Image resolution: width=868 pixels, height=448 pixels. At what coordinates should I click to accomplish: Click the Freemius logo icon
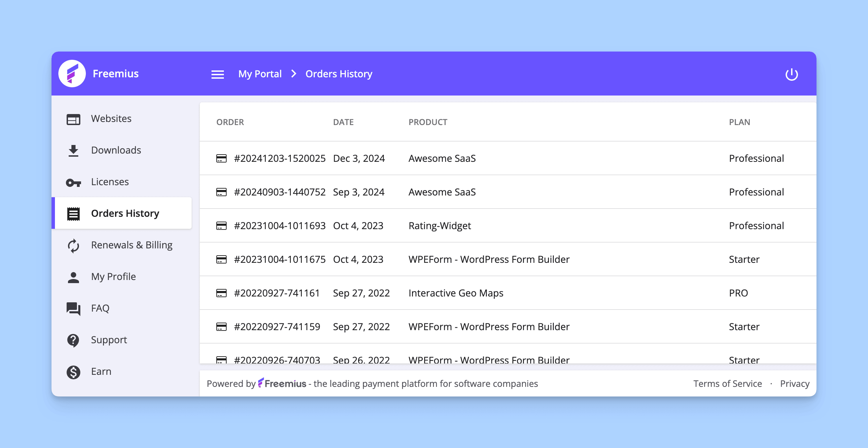point(72,74)
